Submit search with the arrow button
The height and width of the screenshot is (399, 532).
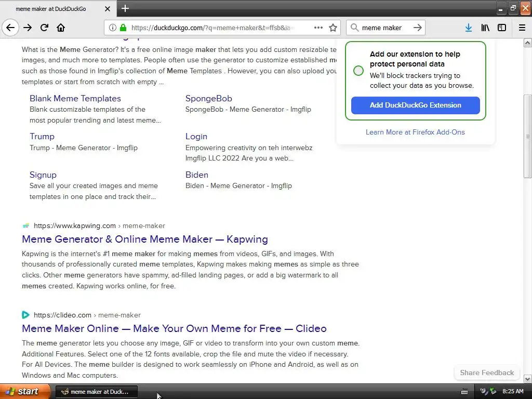click(418, 28)
